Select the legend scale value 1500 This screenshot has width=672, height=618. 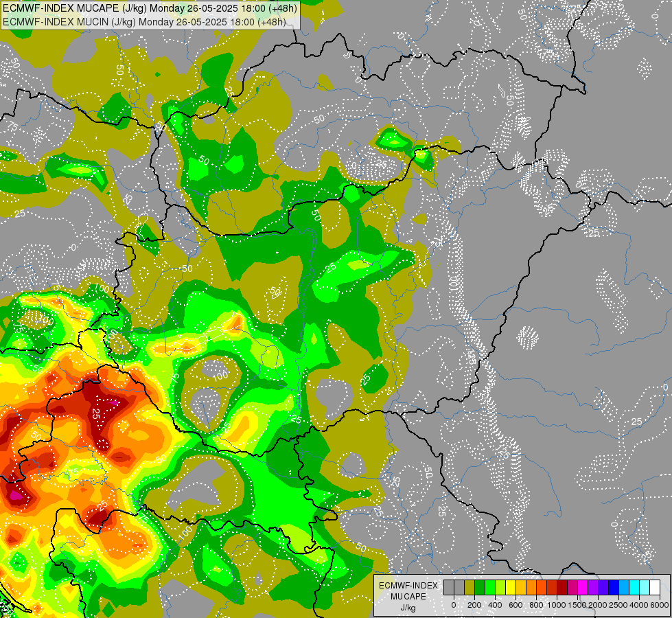(x=578, y=605)
